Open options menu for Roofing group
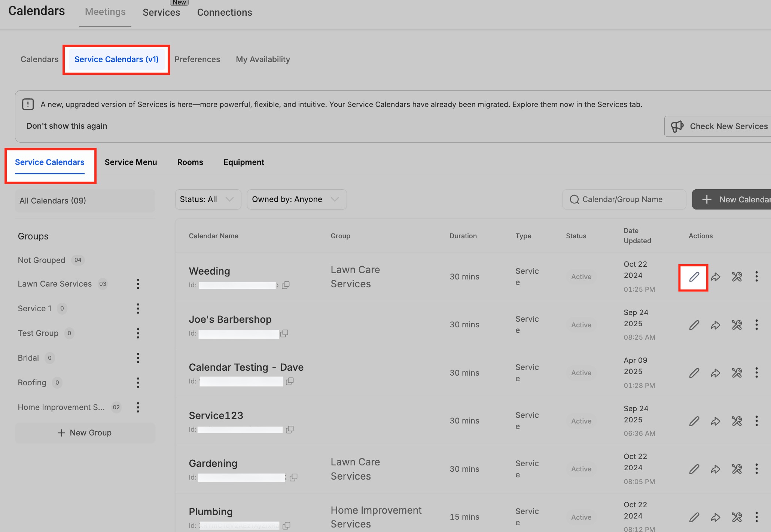 point(138,383)
